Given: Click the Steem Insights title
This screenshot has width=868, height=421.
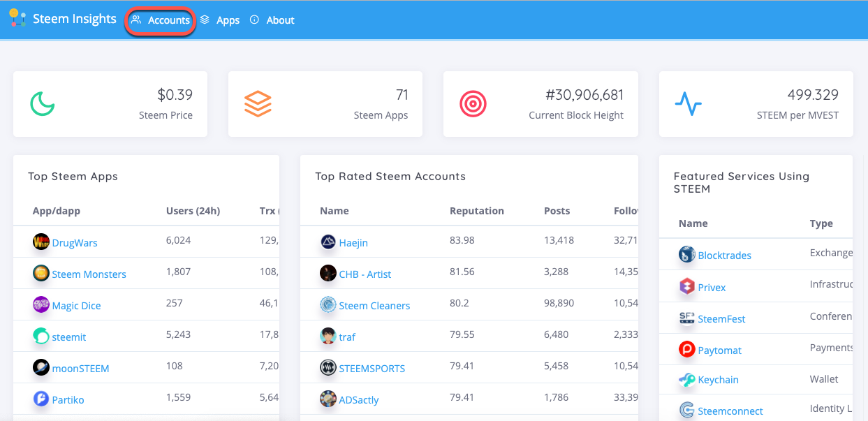Looking at the screenshot, I should click(x=75, y=19).
